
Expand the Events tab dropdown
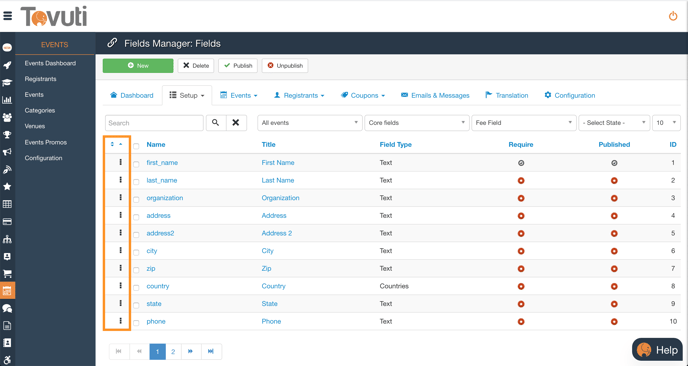tap(238, 95)
